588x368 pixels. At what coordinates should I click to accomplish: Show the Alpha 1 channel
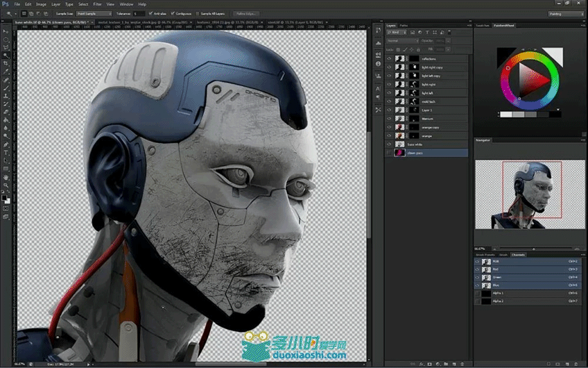click(x=477, y=293)
